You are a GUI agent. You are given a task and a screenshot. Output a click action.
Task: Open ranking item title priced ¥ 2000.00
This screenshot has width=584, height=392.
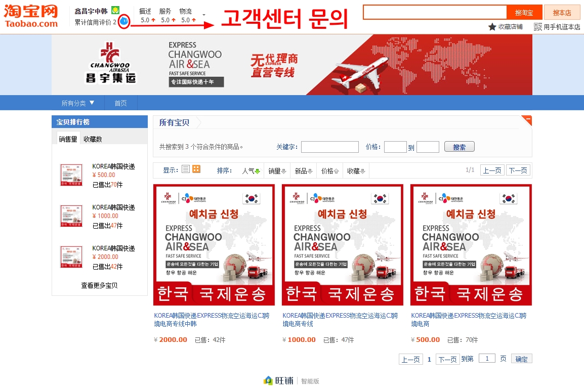click(113, 248)
